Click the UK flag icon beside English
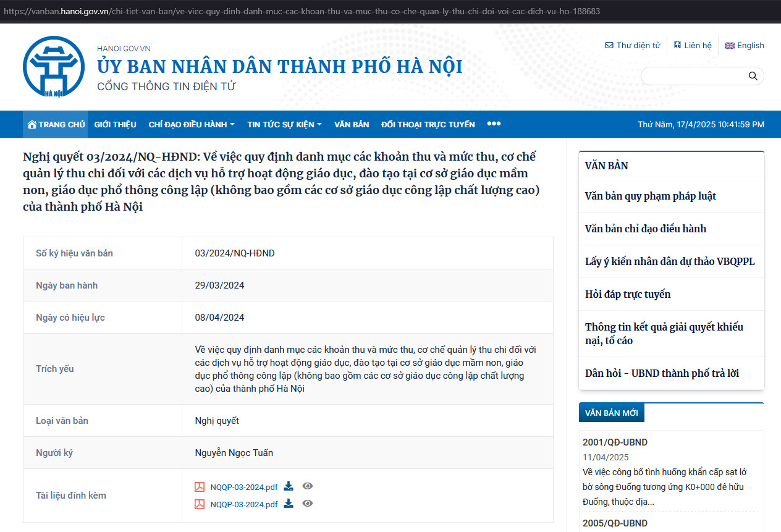This screenshot has width=781, height=532. click(x=730, y=46)
